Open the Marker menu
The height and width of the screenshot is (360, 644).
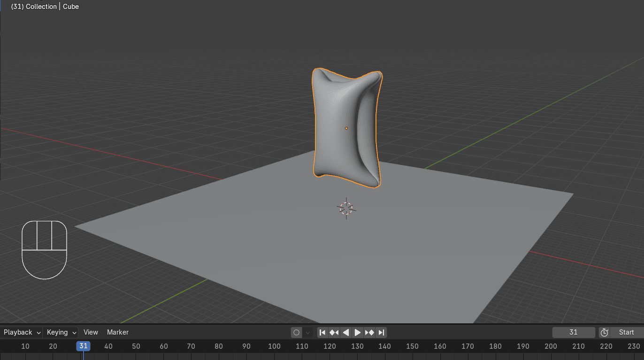coord(118,332)
